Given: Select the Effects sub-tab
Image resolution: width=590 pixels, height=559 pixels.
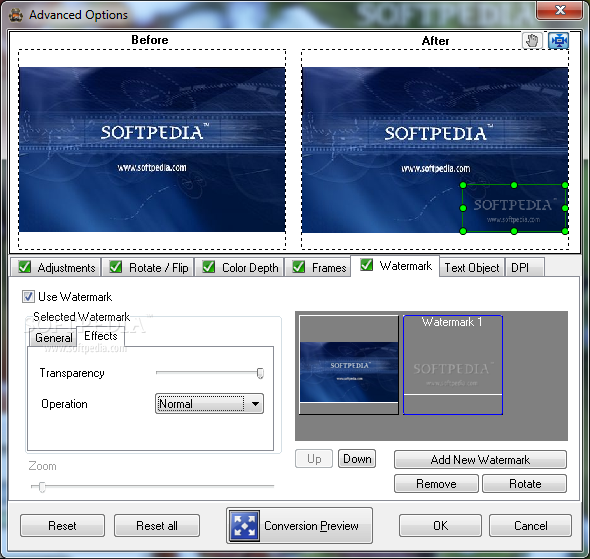Looking at the screenshot, I should (x=100, y=336).
